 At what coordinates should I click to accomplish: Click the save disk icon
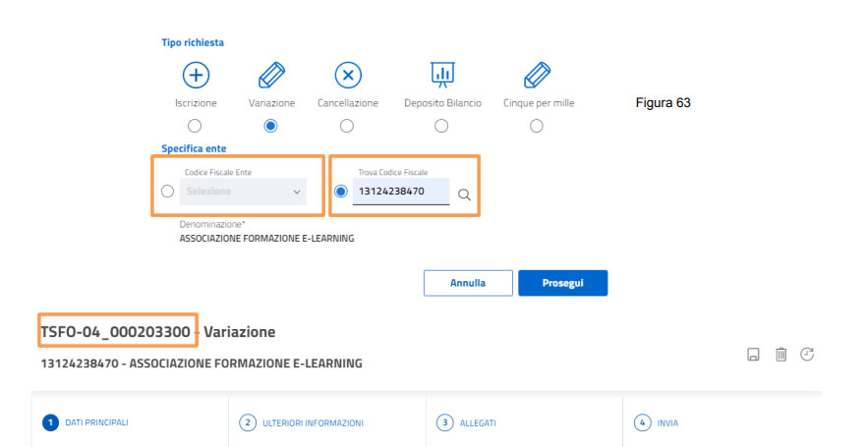pyautogui.click(x=753, y=354)
